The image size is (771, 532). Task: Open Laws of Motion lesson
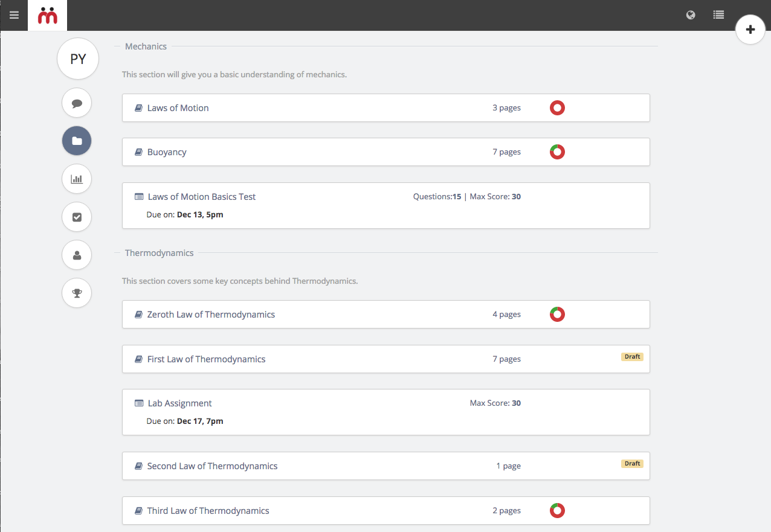pos(386,107)
